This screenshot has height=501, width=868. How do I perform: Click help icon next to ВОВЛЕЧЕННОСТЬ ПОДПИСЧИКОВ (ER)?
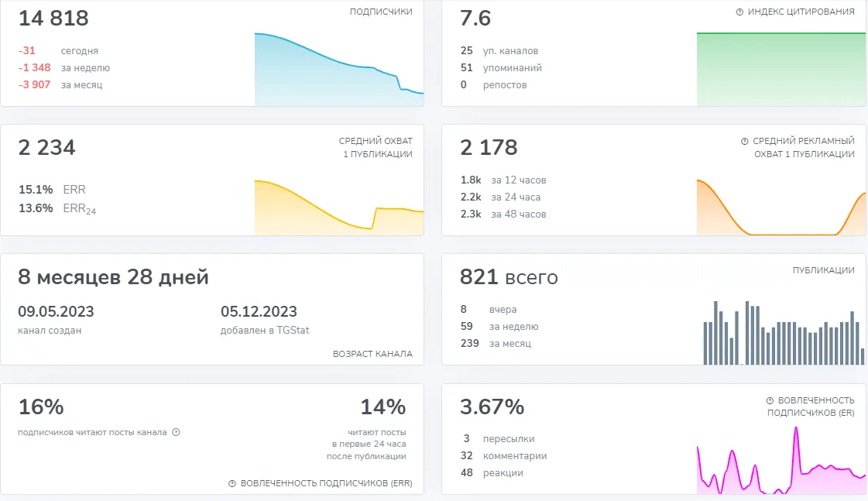770,400
